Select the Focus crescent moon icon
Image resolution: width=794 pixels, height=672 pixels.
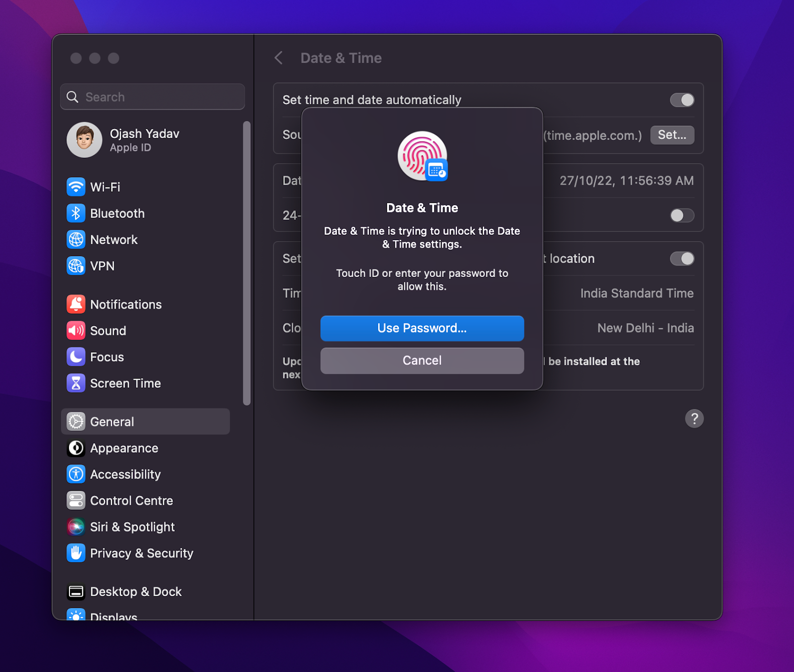[75, 357]
